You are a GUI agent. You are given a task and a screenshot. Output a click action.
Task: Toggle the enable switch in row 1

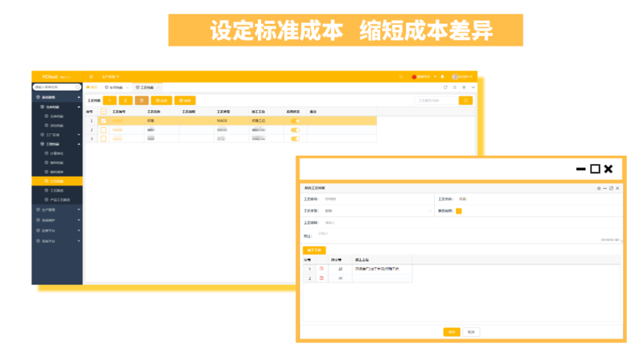(295, 121)
